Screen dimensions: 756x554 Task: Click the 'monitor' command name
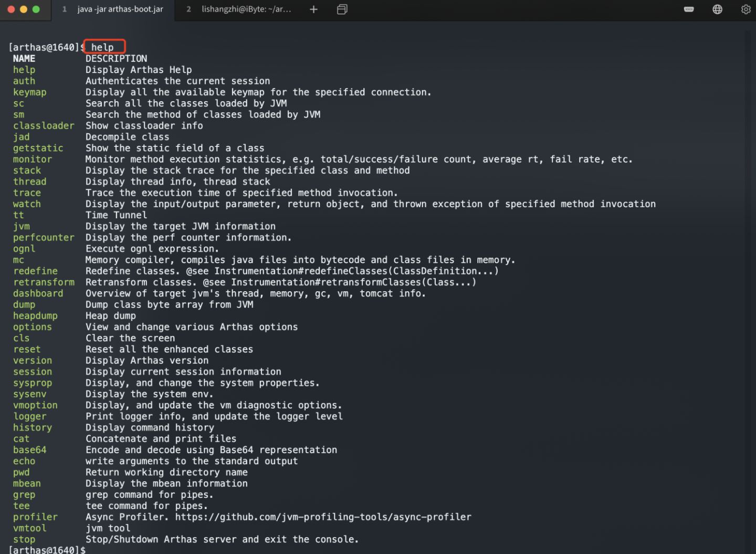pos(33,159)
